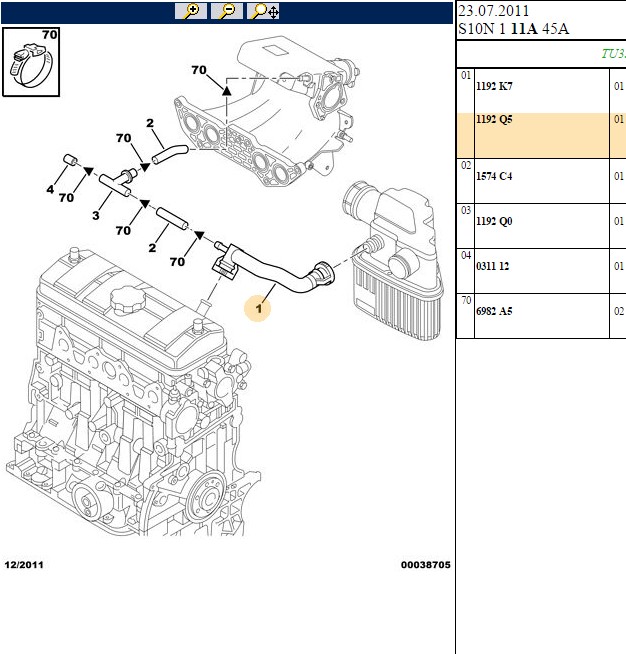Click the diagram ID 00038705
This screenshot has height=654, width=626.
click(426, 565)
